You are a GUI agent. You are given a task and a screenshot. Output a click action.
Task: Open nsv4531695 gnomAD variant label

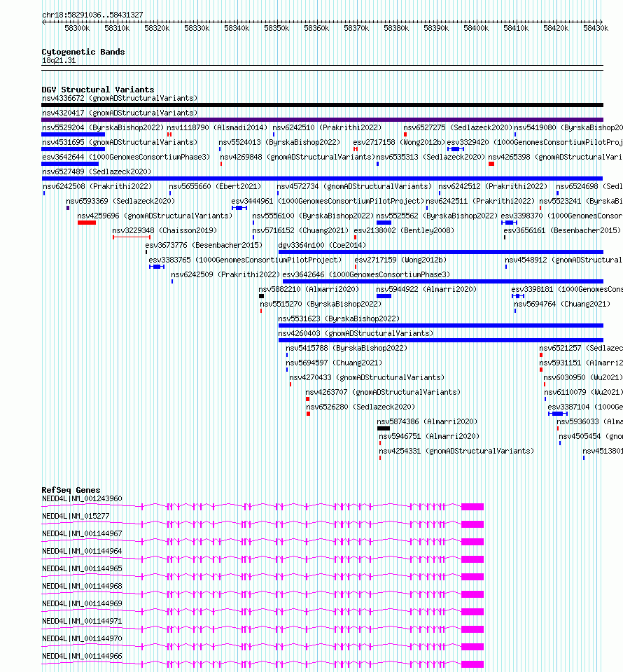pos(120,142)
